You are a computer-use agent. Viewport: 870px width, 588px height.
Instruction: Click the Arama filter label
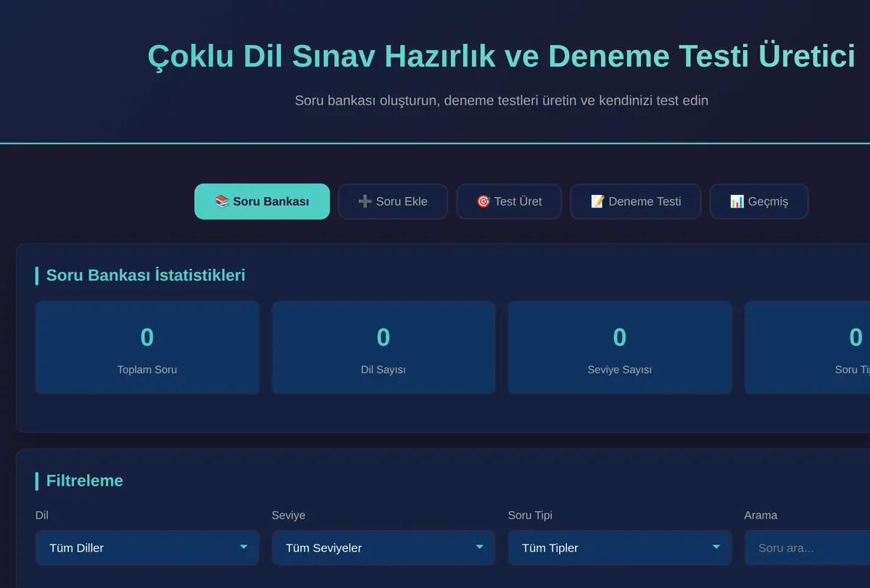(761, 515)
